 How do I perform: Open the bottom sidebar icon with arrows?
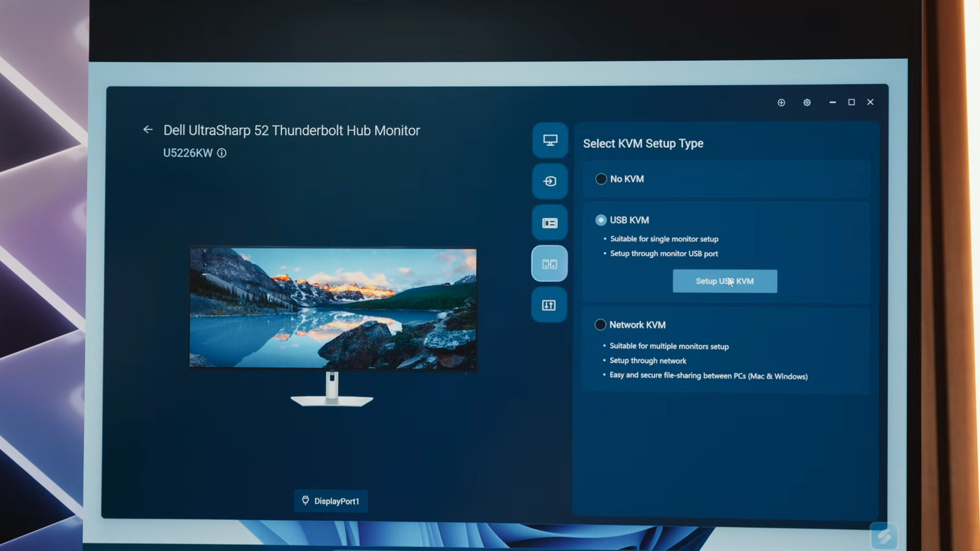coord(549,305)
